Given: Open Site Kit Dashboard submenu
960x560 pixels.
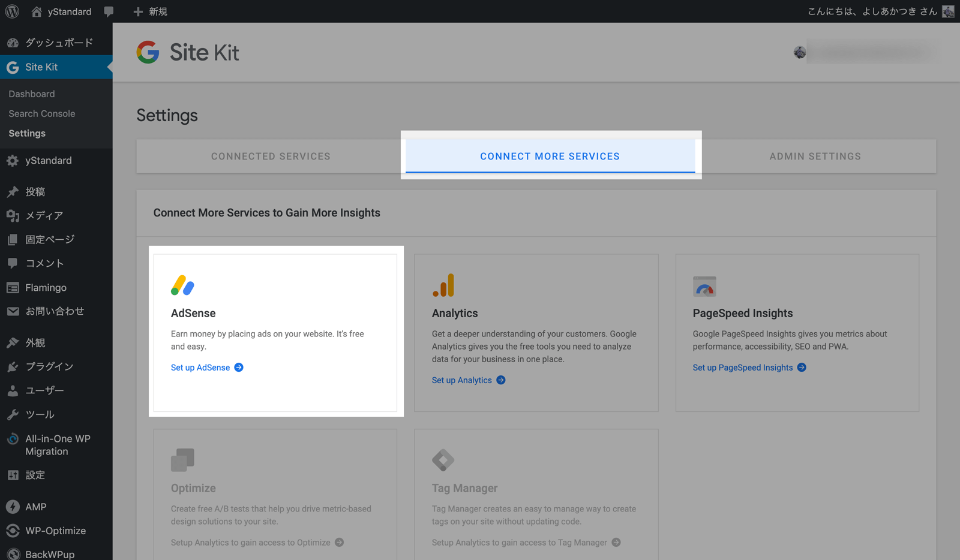Looking at the screenshot, I should [32, 94].
